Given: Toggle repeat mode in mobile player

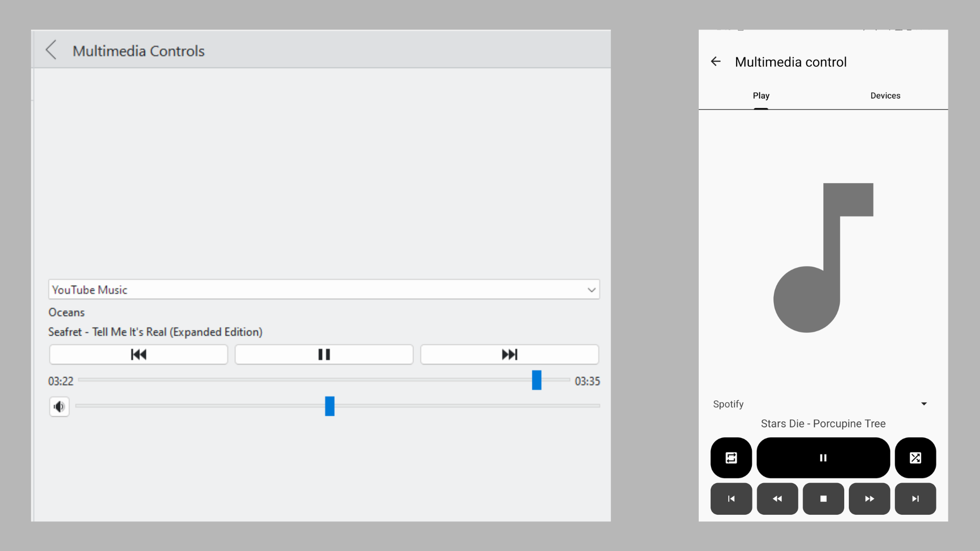Looking at the screenshot, I should tap(731, 458).
